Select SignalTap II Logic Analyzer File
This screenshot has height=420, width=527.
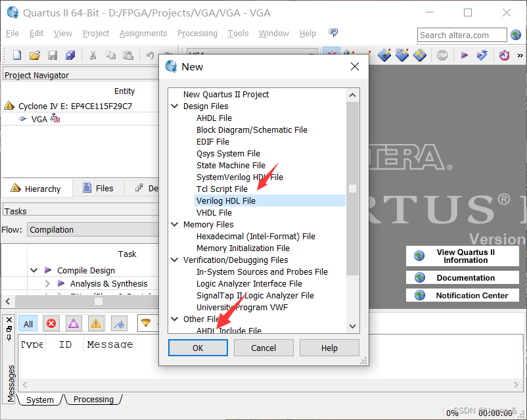(255, 296)
